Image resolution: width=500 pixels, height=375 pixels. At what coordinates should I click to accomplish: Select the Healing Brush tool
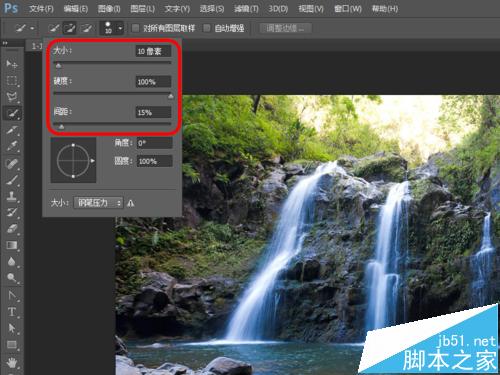[12, 163]
